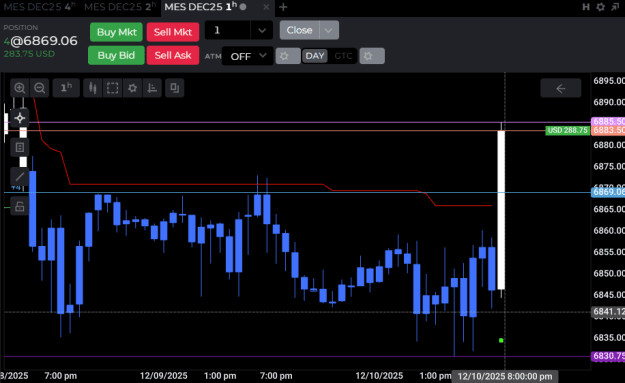Select GTC order duration
Viewport: 625px width, 383px height.
pyautogui.click(x=343, y=56)
